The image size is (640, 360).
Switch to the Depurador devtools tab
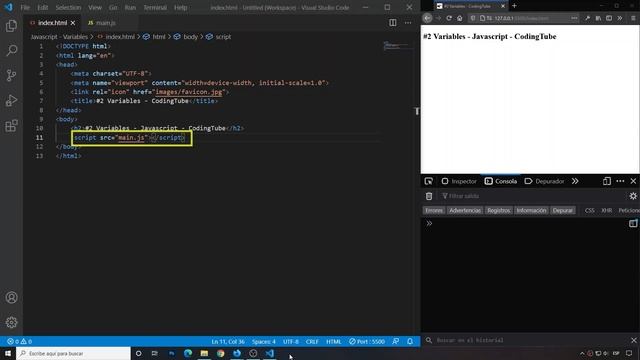tap(544, 181)
